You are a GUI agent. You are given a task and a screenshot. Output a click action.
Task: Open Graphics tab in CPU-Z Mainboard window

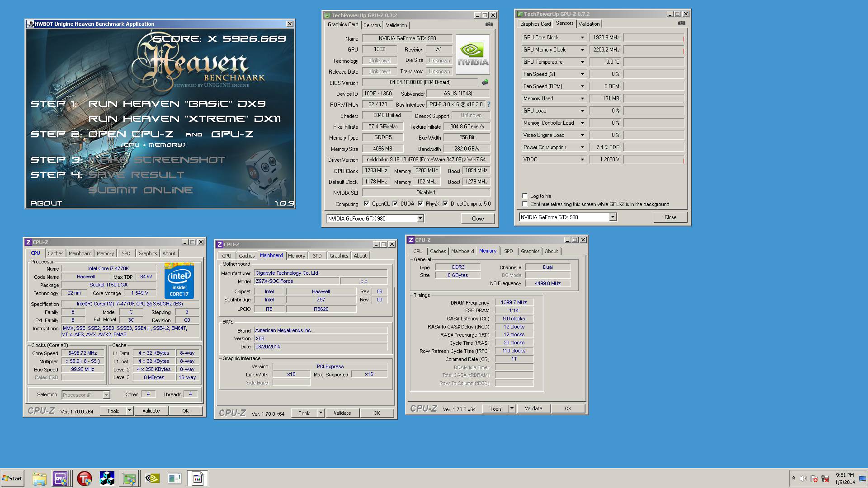coord(339,256)
